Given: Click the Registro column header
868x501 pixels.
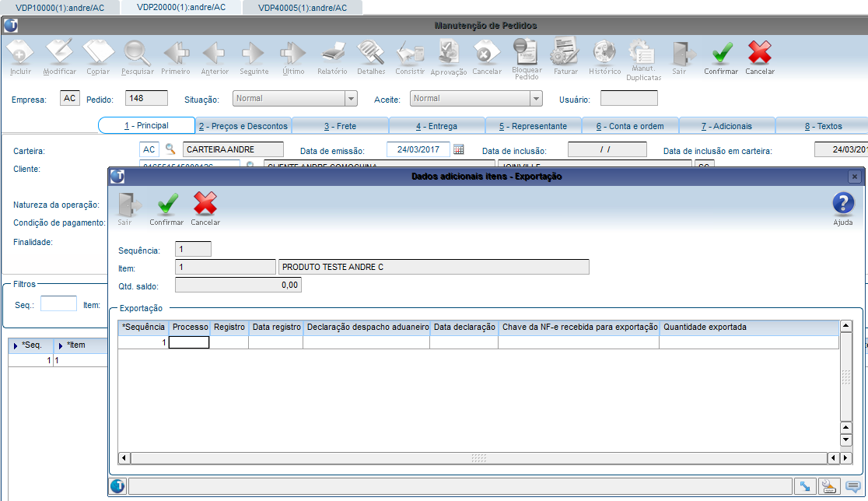Looking at the screenshot, I should [229, 328].
